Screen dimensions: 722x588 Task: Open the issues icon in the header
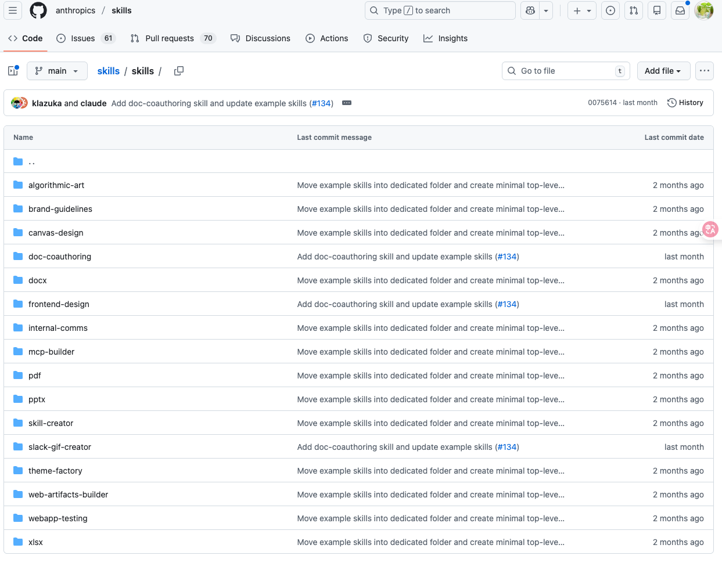(x=610, y=10)
